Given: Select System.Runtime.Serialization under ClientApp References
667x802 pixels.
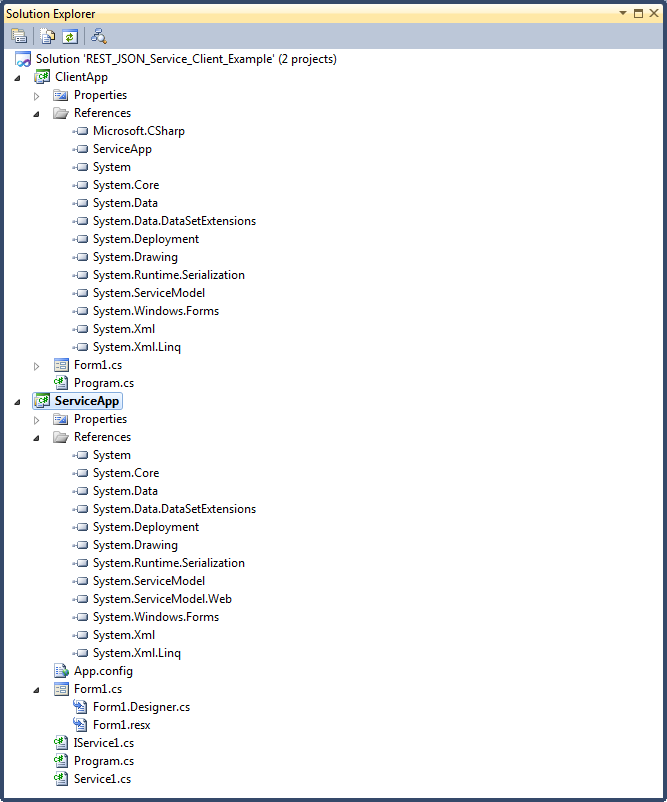Looking at the screenshot, I should (x=169, y=275).
